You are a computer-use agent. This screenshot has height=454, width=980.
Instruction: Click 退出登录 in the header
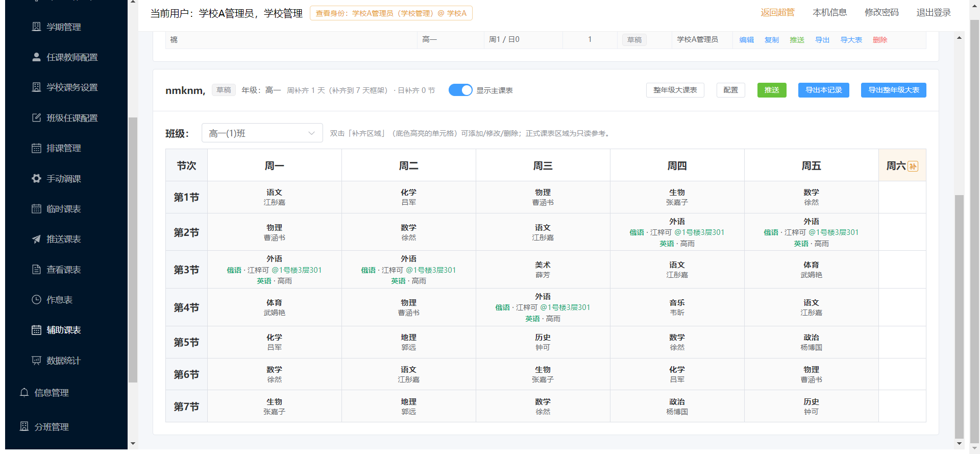coord(934,12)
